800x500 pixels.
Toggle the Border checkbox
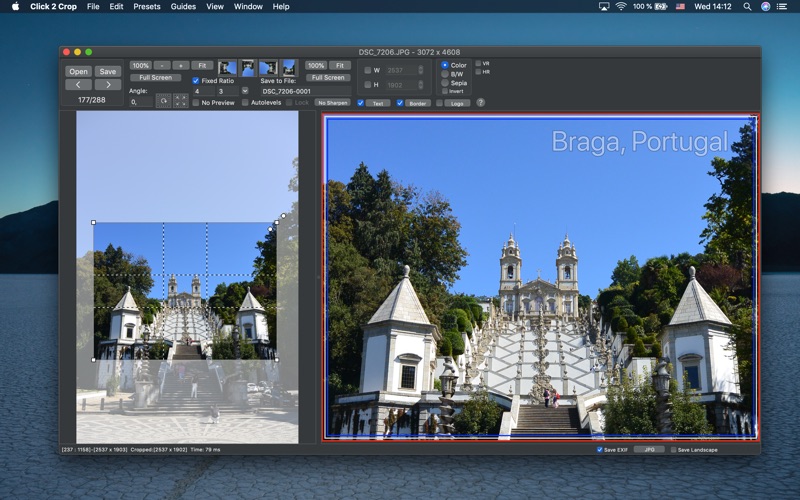pyautogui.click(x=400, y=103)
